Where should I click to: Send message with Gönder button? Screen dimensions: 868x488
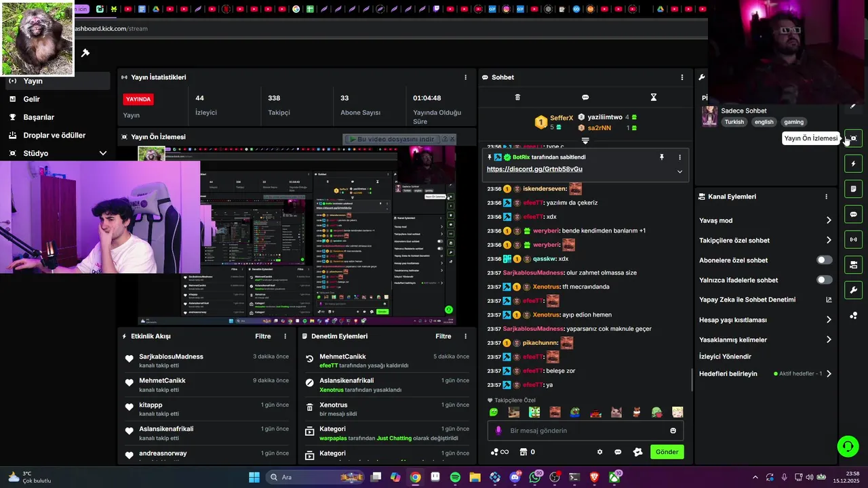[667, 452]
